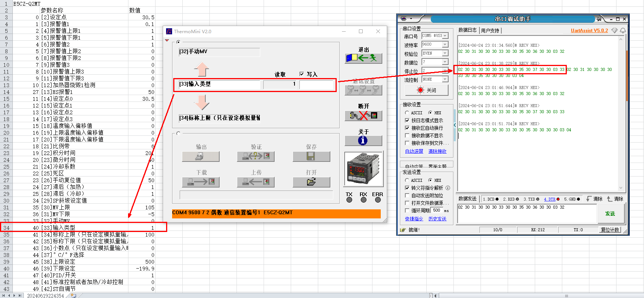
Task: Enable 循环周期 cyclic send checkbox
Action: coord(407,210)
